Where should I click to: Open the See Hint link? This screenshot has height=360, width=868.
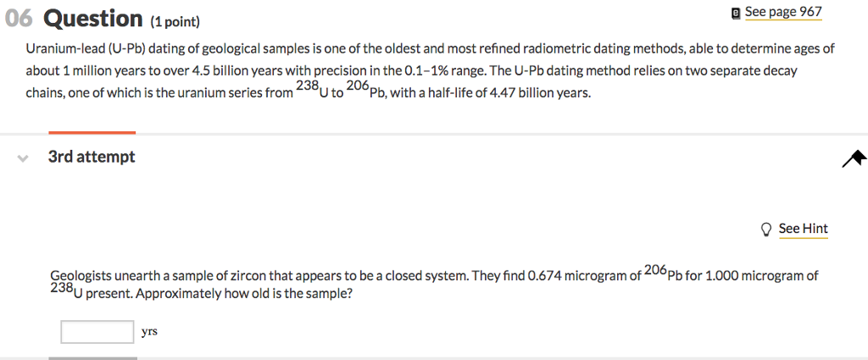[804, 229]
